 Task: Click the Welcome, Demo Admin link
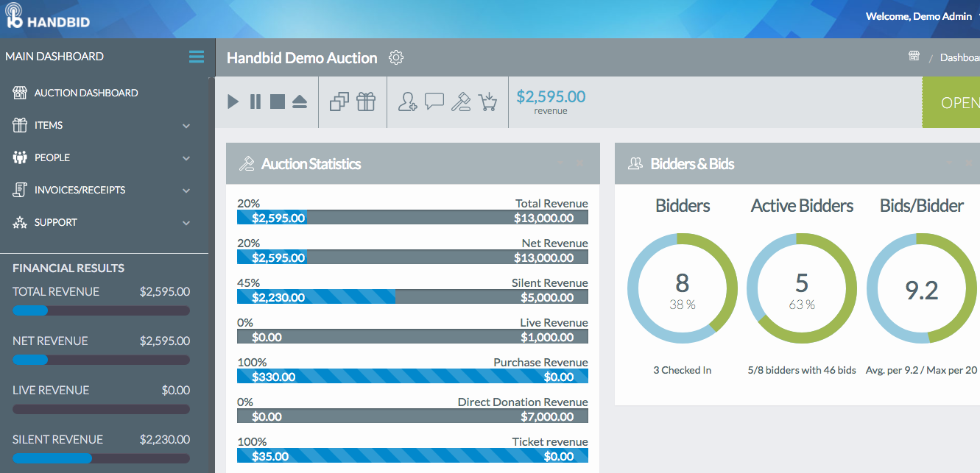919,16
